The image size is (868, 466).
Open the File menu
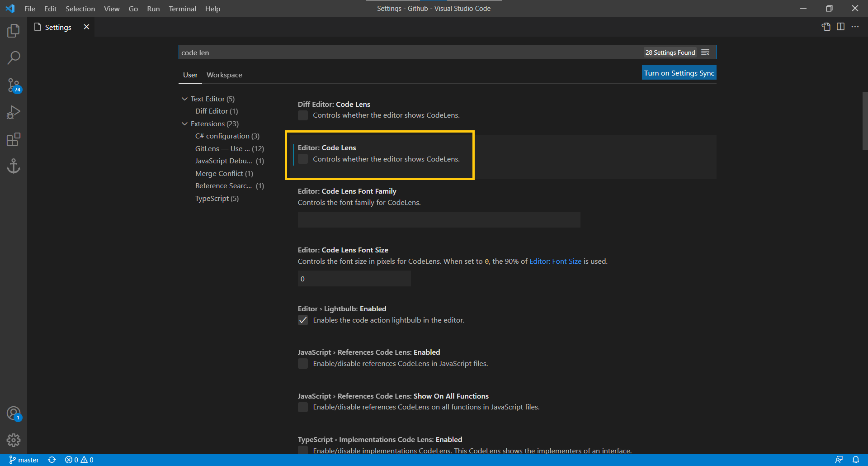pyautogui.click(x=30, y=9)
